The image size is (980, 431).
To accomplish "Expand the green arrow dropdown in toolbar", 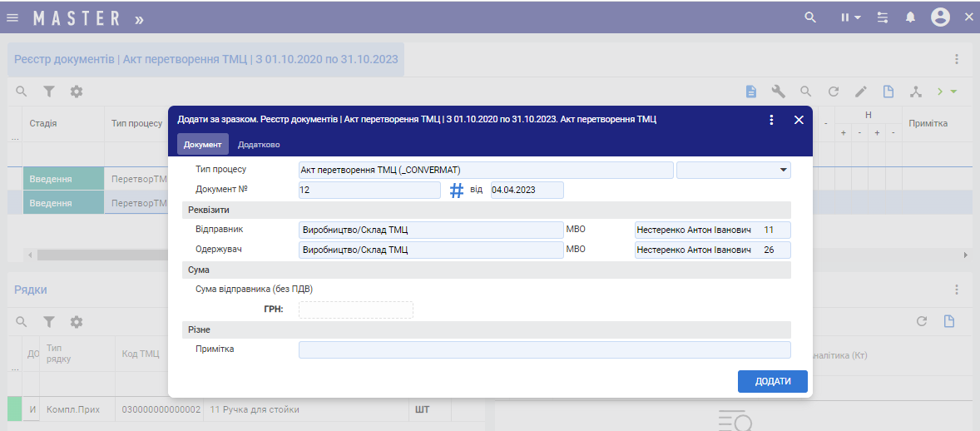I will (x=948, y=92).
